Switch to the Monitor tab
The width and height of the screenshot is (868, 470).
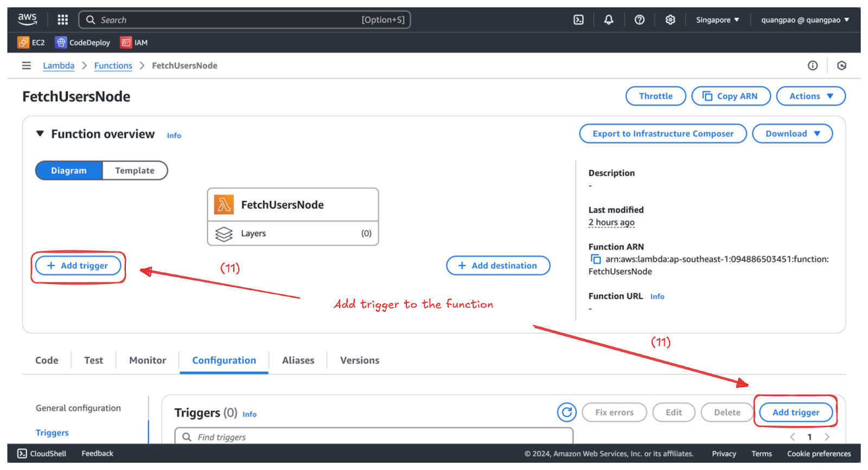[148, 360]
